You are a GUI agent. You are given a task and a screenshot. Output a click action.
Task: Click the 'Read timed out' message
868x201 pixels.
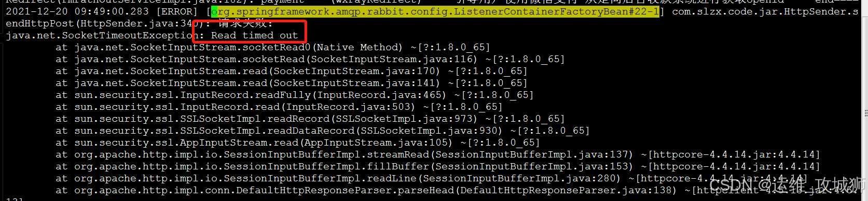coord(254,35)
